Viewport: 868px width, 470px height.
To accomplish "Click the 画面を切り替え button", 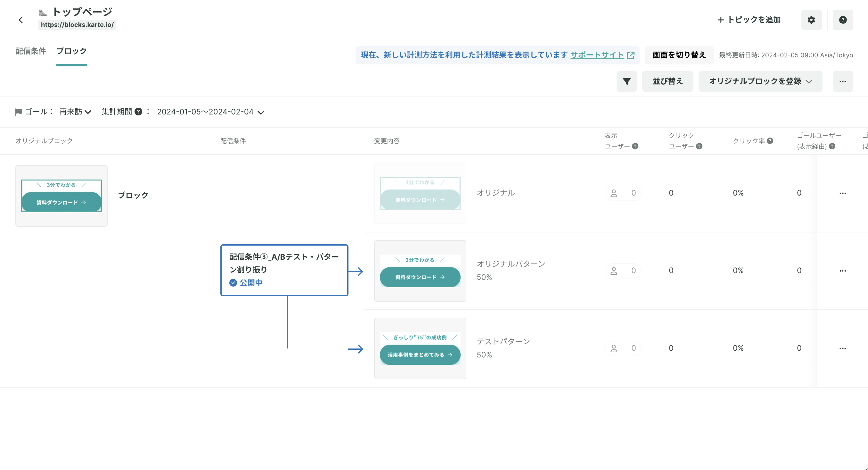I will tap(679, 55).
